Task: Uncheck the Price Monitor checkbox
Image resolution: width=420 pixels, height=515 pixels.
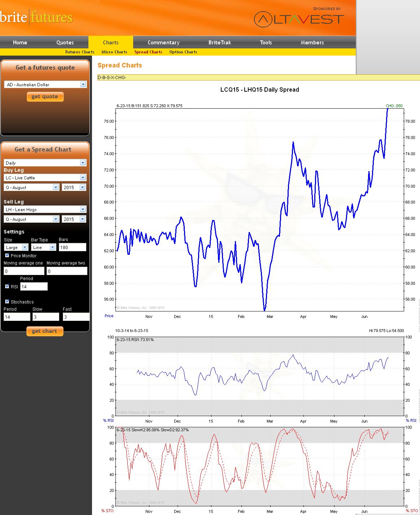Action: tap(7, 255)
